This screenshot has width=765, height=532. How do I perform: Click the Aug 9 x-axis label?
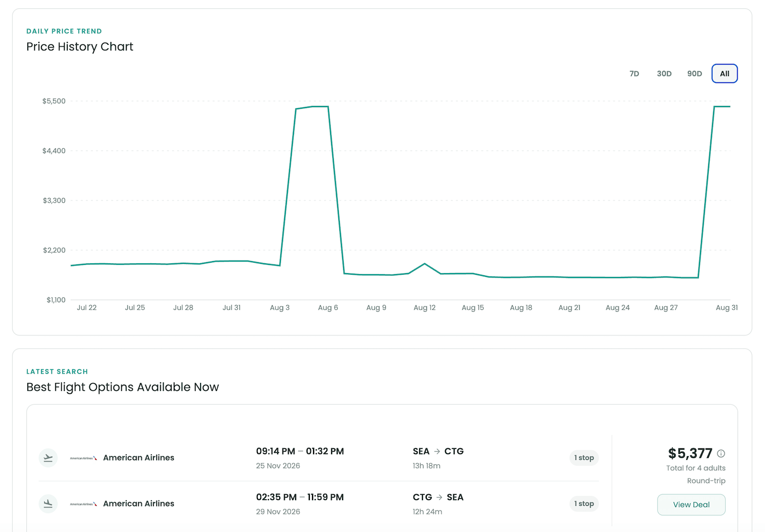coord(376,308)
